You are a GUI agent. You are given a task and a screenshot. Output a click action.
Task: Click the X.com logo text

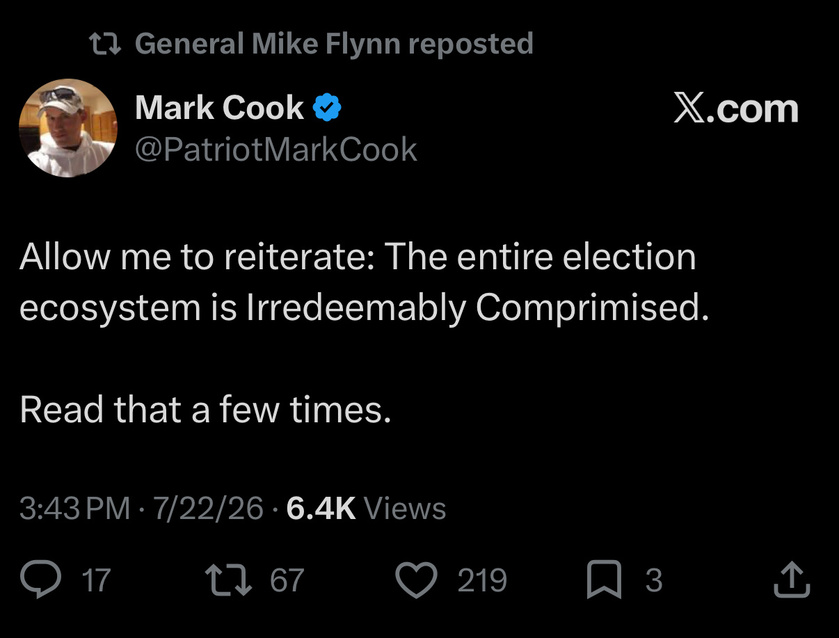tap(736, 109)
